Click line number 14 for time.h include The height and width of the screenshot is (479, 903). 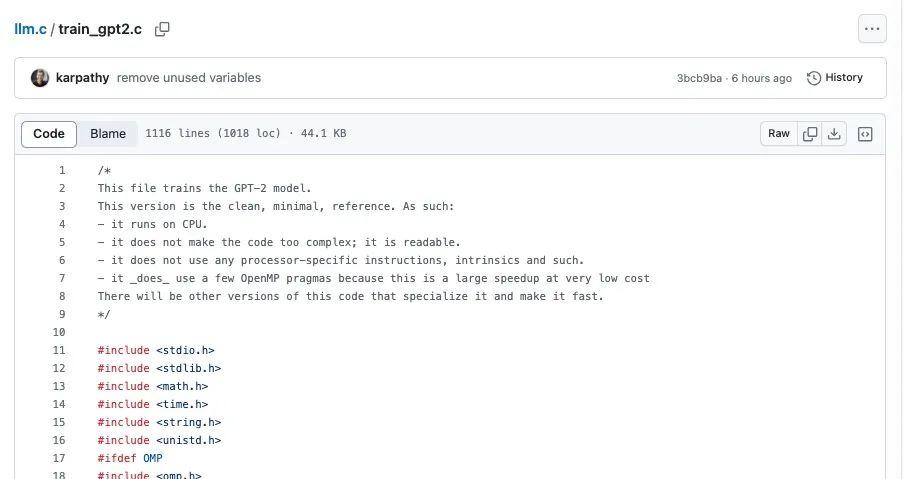[x=59, y=405]
